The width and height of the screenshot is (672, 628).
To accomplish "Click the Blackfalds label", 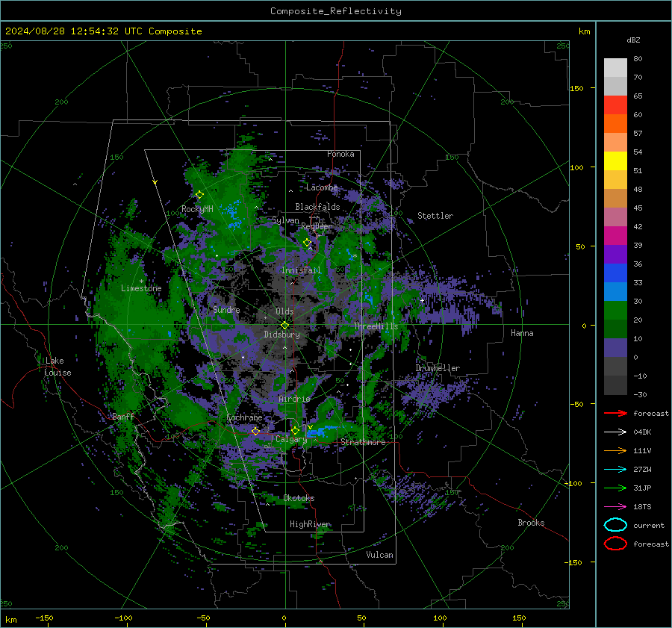I will click(x=317, y=207).
